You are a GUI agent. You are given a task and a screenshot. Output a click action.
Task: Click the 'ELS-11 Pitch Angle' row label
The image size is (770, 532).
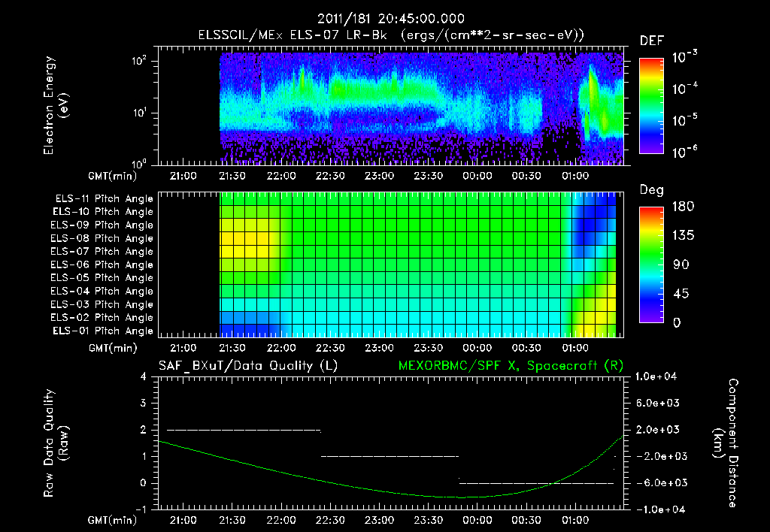point(104,199)
